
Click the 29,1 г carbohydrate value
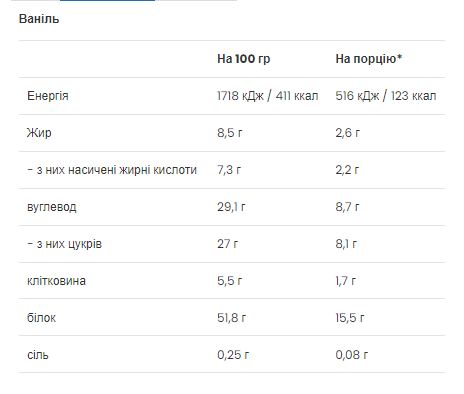click(x=231, y=207)
